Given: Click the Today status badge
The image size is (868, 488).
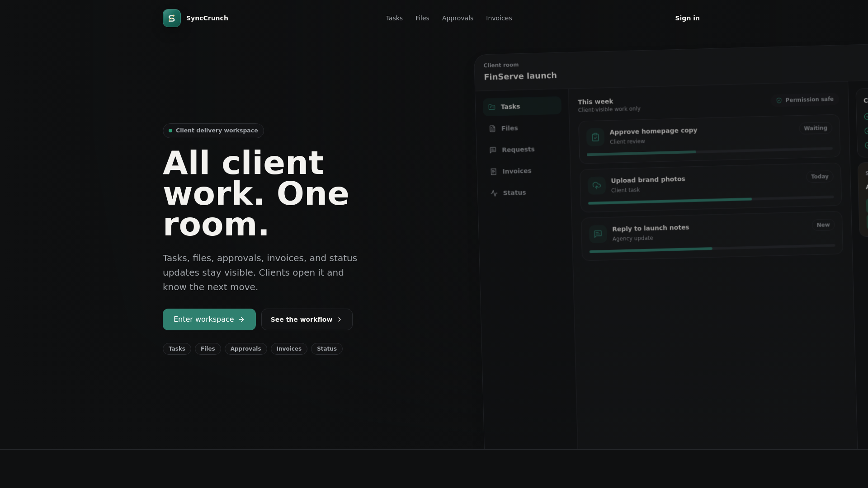Looking at the screenshot, I should 820,177.
